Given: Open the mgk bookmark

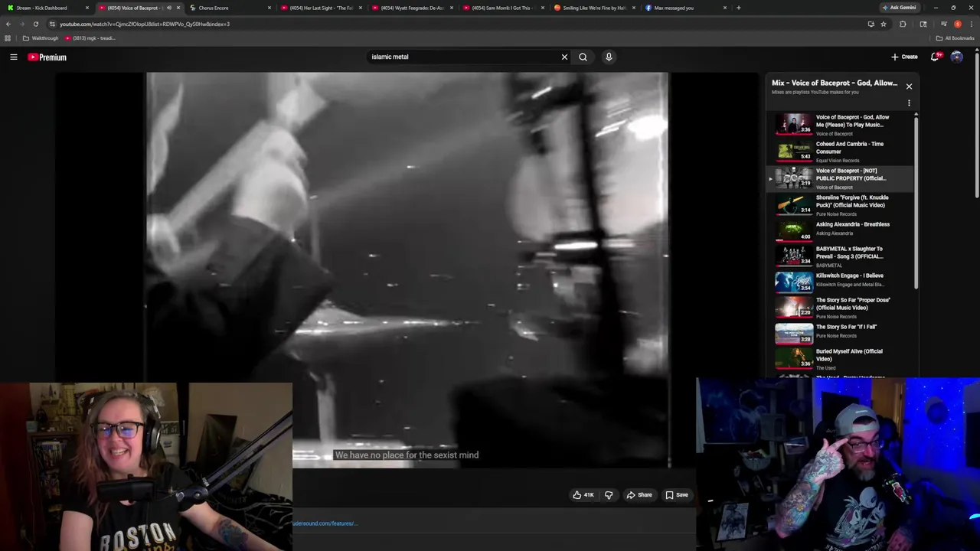Looking at the screenshot, I should pos(90,38).
